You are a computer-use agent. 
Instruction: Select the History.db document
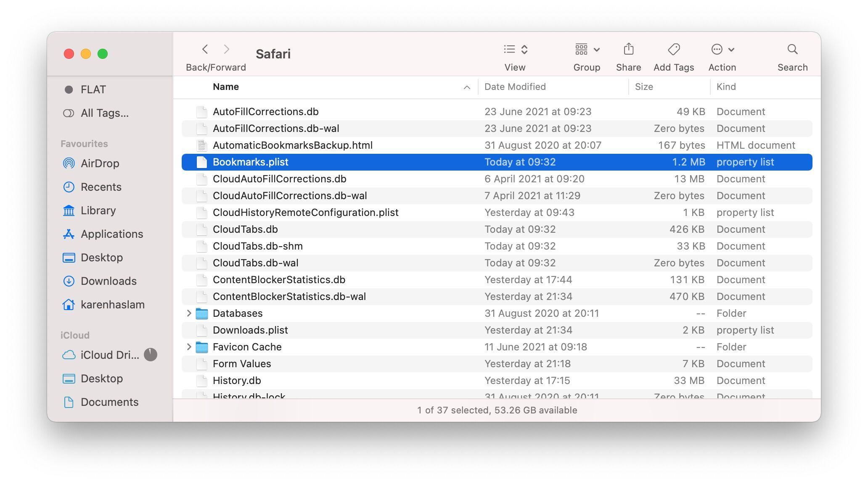click(236, 380)
